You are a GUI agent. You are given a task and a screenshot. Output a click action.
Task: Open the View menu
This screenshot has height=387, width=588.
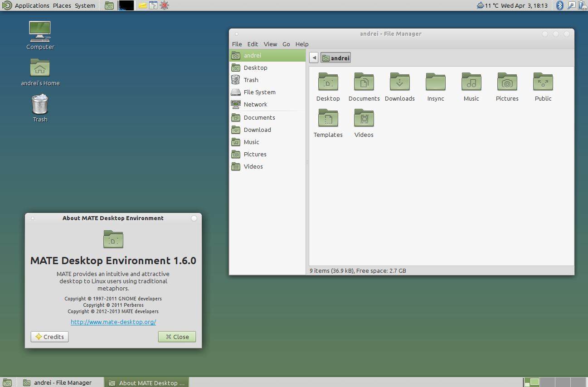pos(270,44)
